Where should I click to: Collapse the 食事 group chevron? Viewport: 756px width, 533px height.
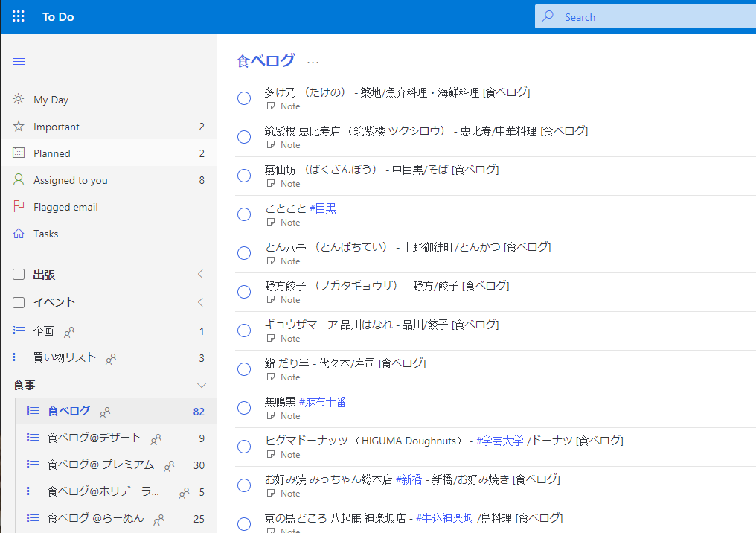[202, 386]
